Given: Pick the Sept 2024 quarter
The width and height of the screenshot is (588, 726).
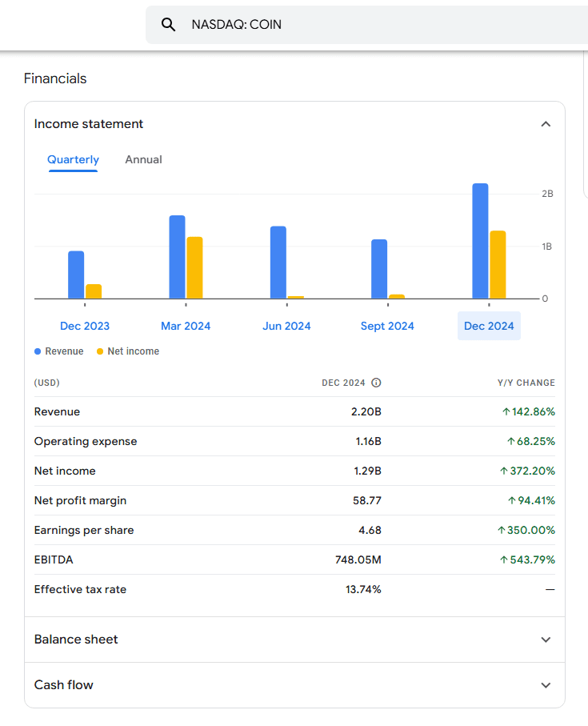Looking at the screenshot, I should click(x=387, y=326).
